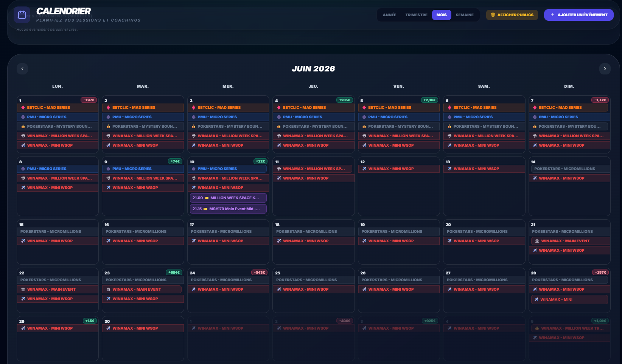Go to next month with right chevron
Viewport: 622px width, 364px height.
coord(605,69)
